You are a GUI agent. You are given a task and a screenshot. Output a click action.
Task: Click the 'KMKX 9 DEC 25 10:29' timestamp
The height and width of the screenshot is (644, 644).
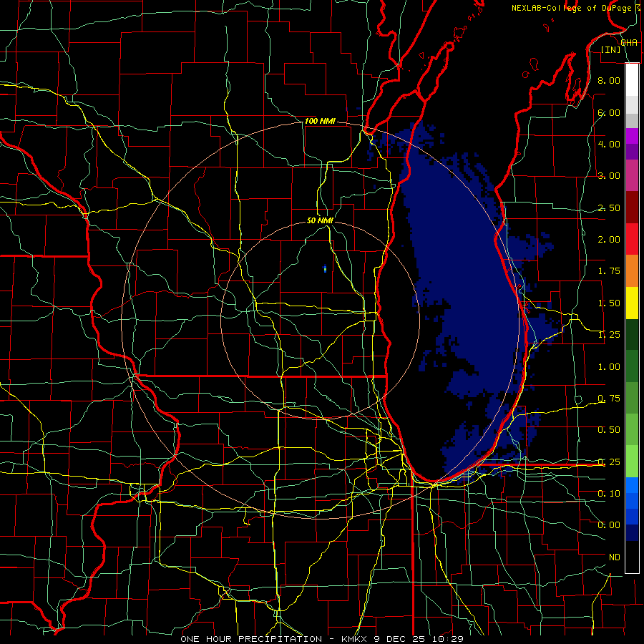[x=402, y=639]
